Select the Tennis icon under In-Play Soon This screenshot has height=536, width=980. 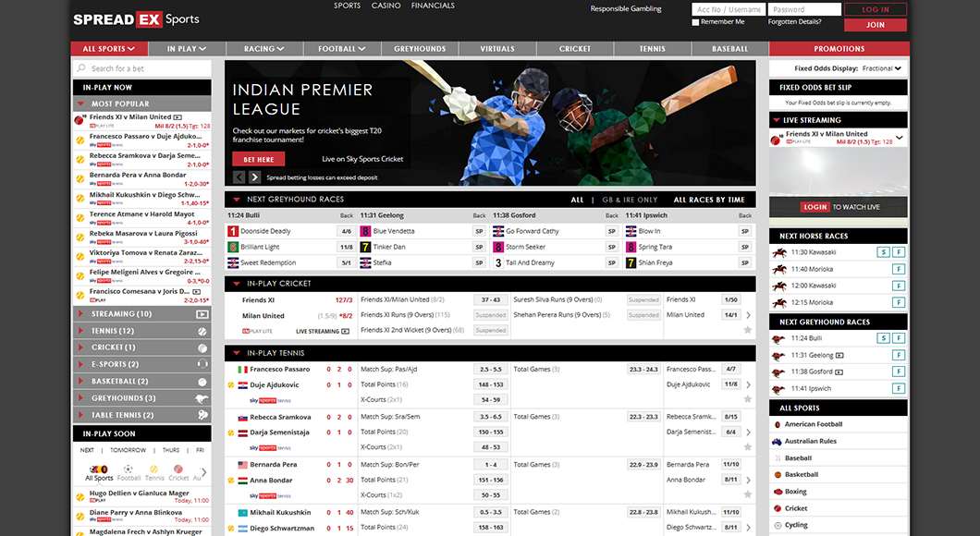[x=153, y=469]
